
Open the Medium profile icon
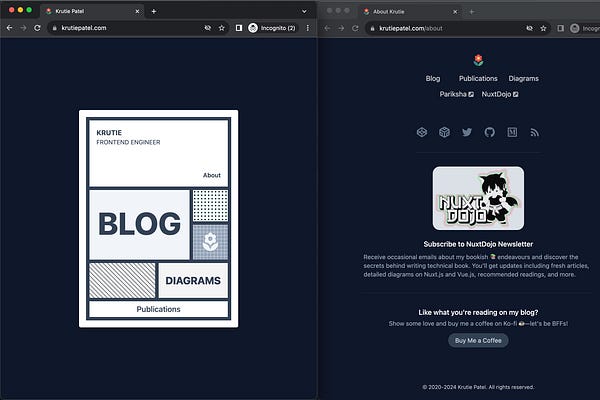pos(512,132)
